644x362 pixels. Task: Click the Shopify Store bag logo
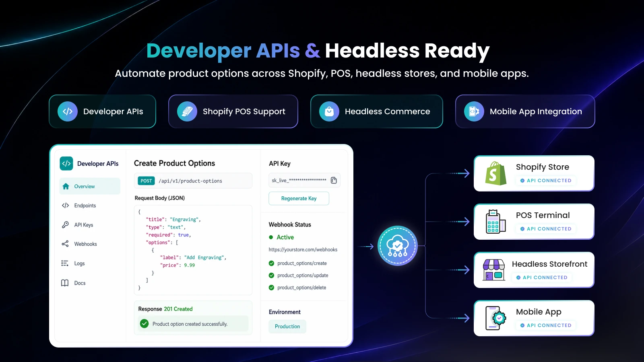[x=495, y=173]
